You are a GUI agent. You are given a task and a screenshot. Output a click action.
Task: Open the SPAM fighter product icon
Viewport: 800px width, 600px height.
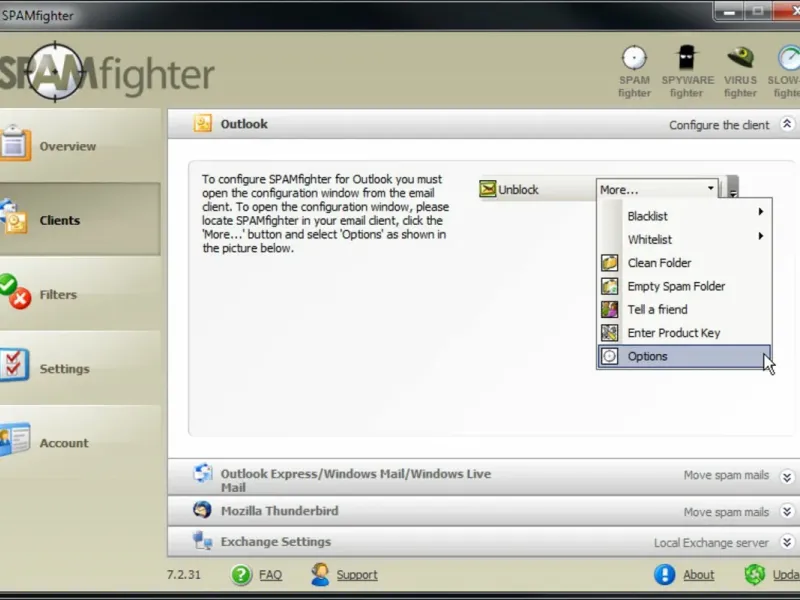pos(634,70)
